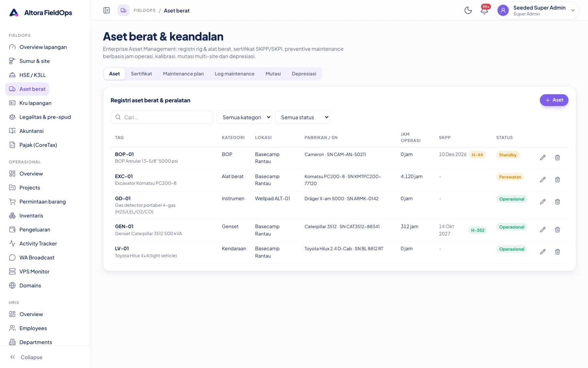The height and width of the screenshot is (368, 588).
Task: Expand the Seeded Super Admin user menu
Action: [537, 10]
